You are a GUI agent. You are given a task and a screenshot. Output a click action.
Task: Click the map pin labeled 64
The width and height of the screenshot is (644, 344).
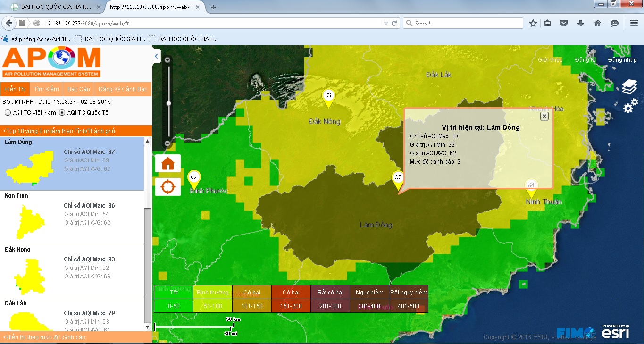pyautogui.click(x=531, y=188)
